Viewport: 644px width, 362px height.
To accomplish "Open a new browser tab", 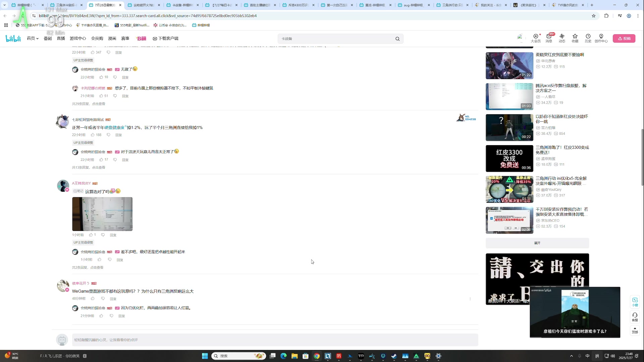I will (592, 5).
